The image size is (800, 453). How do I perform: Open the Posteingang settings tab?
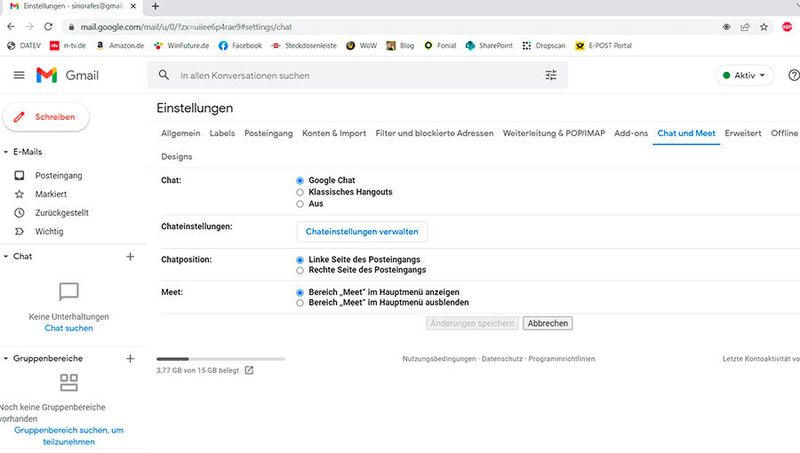tap(268, 133)
